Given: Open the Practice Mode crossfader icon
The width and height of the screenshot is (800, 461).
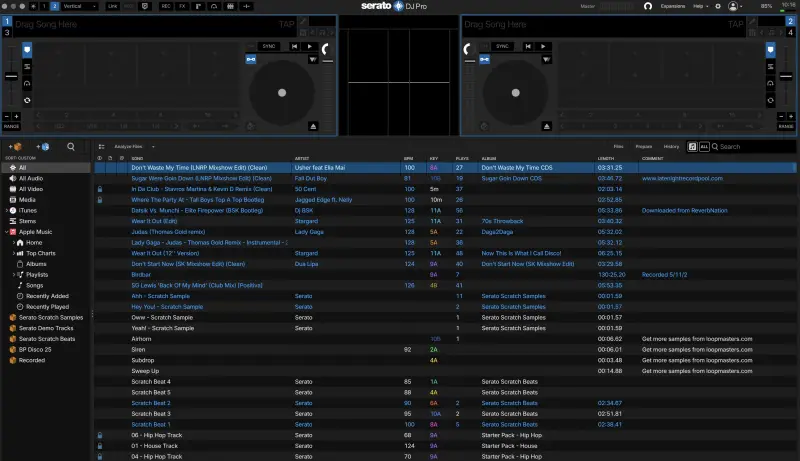Looking at the screenshot, I should (246, 6).
